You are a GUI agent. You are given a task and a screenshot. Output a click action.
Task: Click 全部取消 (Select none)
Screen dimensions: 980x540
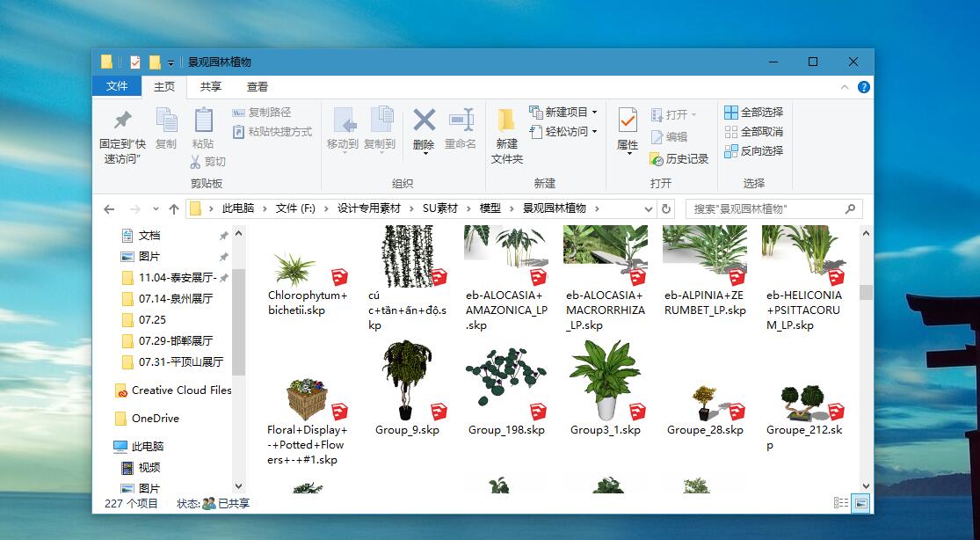pyautogui.click(x=754, y=132)
